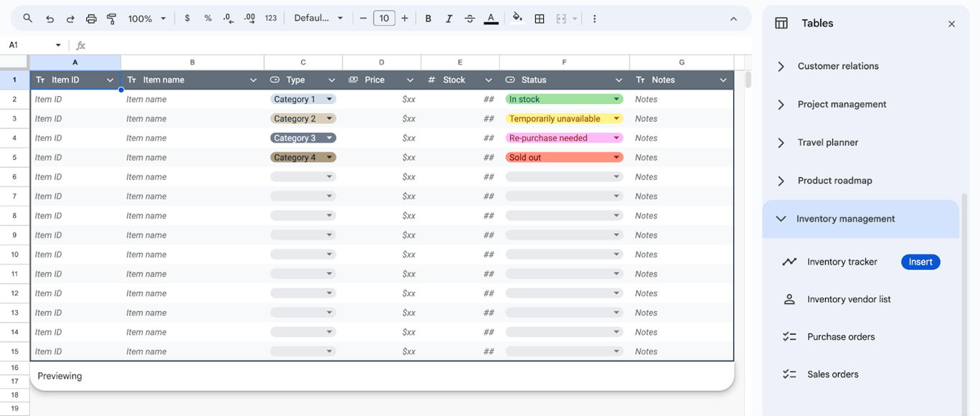The width and height of the screenshot is (980, 416).
Task: Open more number formats 123 icon
Action: (x=270, y=19)
